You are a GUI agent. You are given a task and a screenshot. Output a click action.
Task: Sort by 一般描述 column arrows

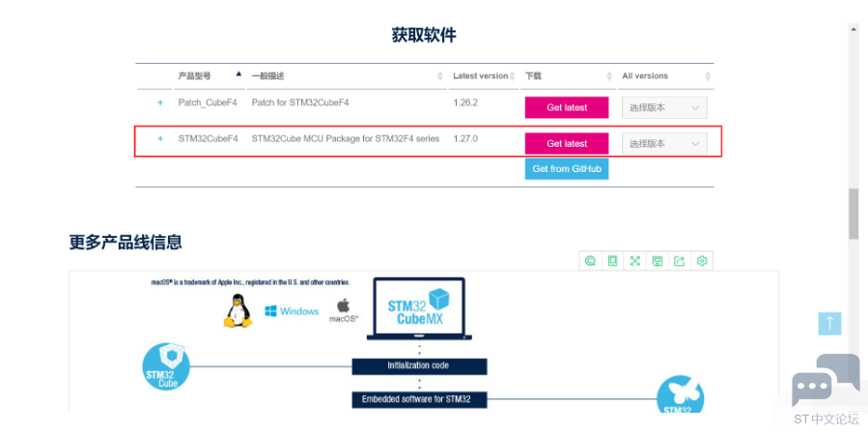[440, 76]
